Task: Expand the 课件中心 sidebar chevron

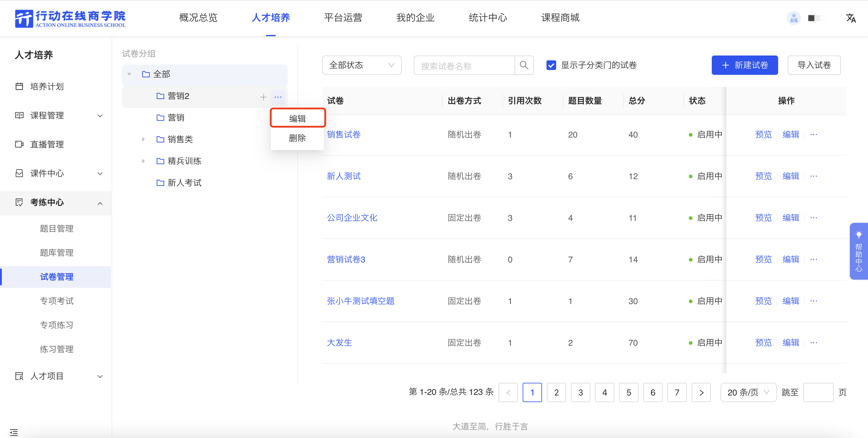Action: click(100, 174)
